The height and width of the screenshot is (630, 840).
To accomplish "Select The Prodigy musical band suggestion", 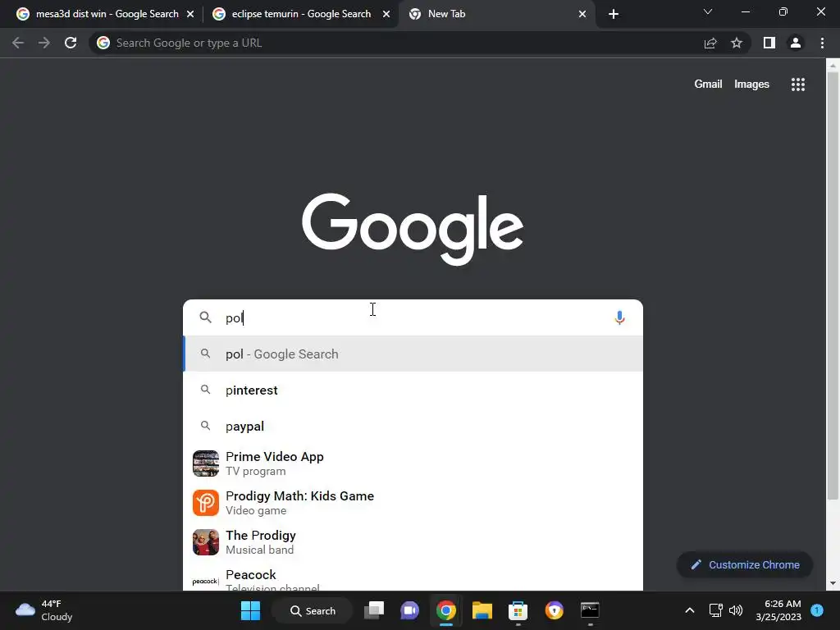I will point(413,542).
